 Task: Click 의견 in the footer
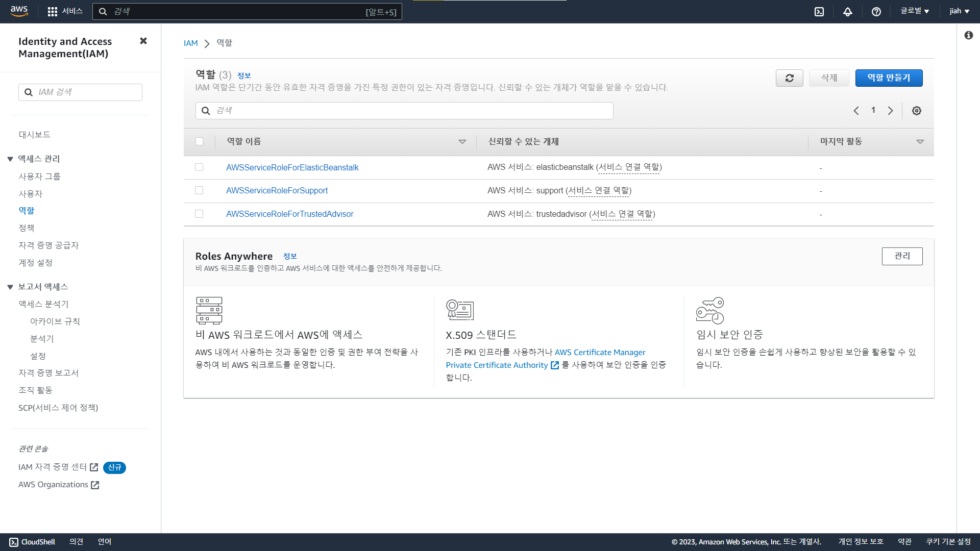coord(76,542)
